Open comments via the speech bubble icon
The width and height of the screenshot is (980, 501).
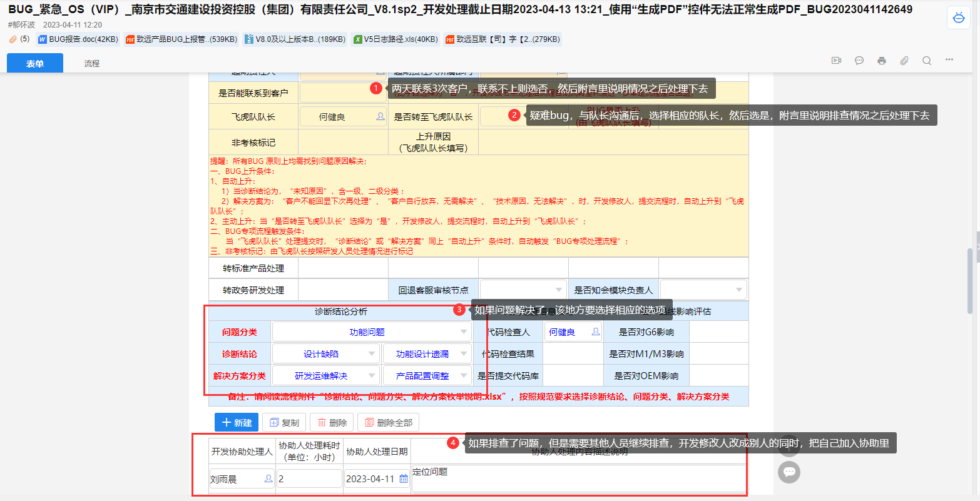tap(859, 61)
